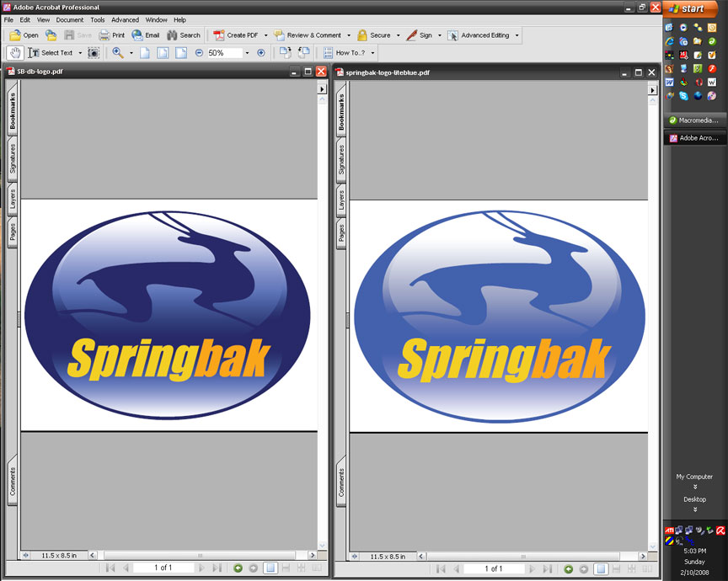Viewport: 728px width, 581px height.
Task: Toggle Layers panel in springbak-logo-liteblue.pdf window
Action: coord(341,200)
